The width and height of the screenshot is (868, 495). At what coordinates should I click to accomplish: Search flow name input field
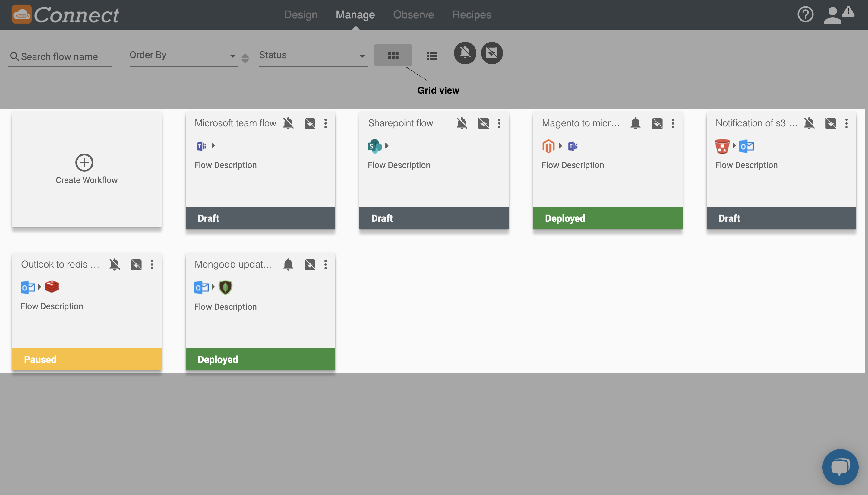click(60, 56)
